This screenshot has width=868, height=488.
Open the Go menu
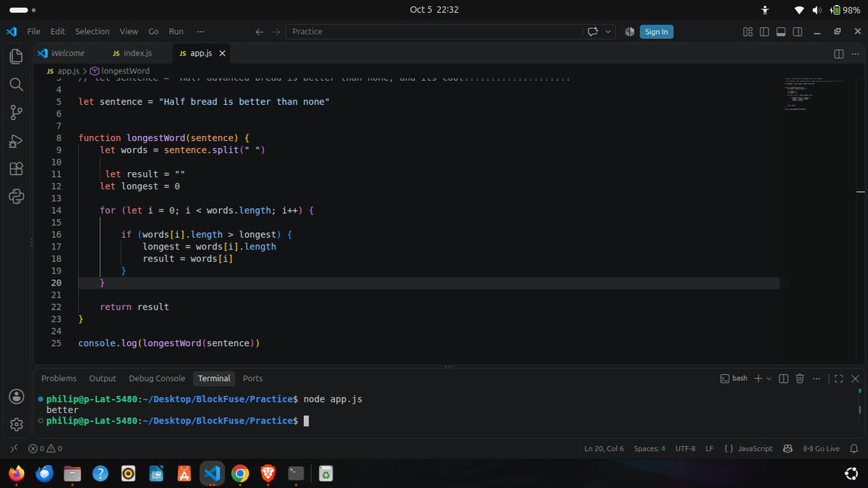(153, 32)
